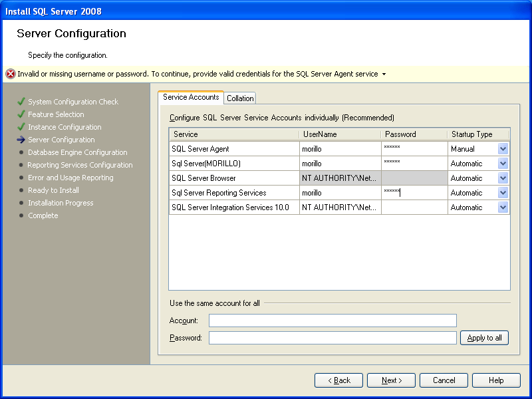This screenshot has height=399, width=532.
Task: Edit the SQL Server Agent username cell
Action: pos(340,148)
